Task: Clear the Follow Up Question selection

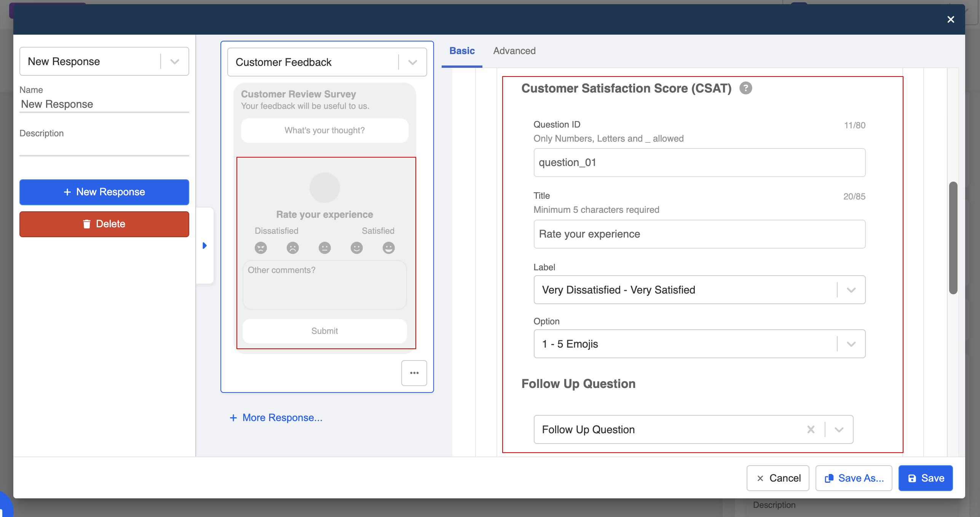Action: click(x=811, y=429)
